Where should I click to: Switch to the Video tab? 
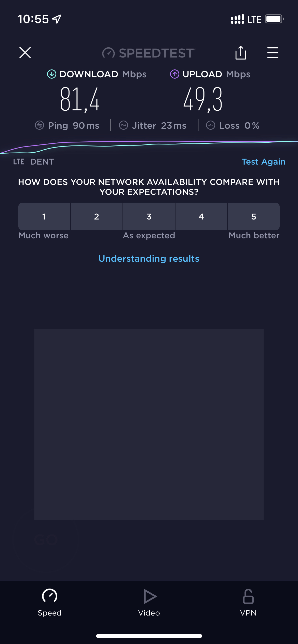[149, 602]
